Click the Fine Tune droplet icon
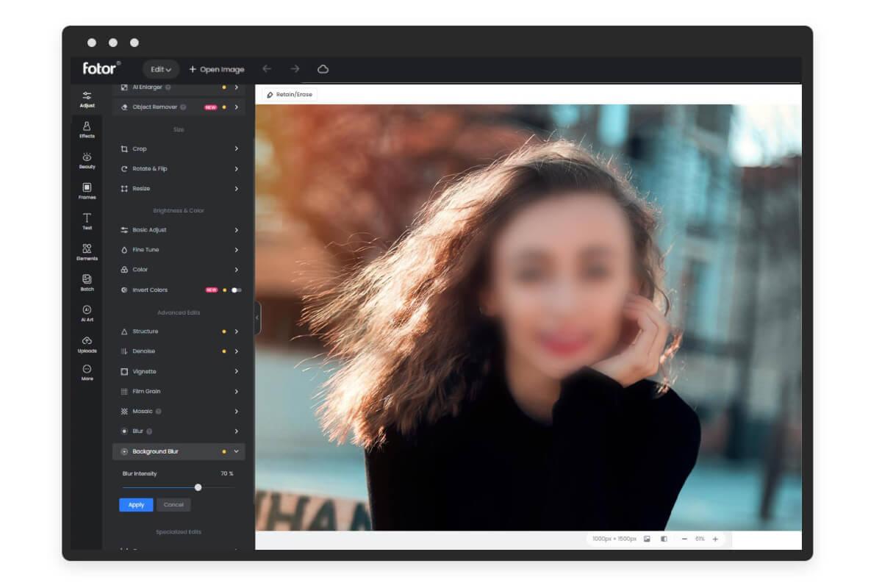The image size is (882, 588). (x=124, y=250)
